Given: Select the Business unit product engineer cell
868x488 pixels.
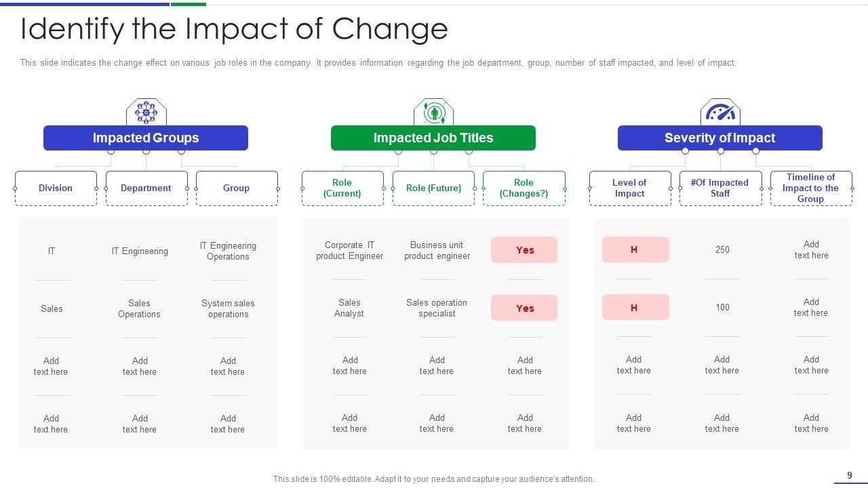Looking at the screenshot, I should pos(437,251).
